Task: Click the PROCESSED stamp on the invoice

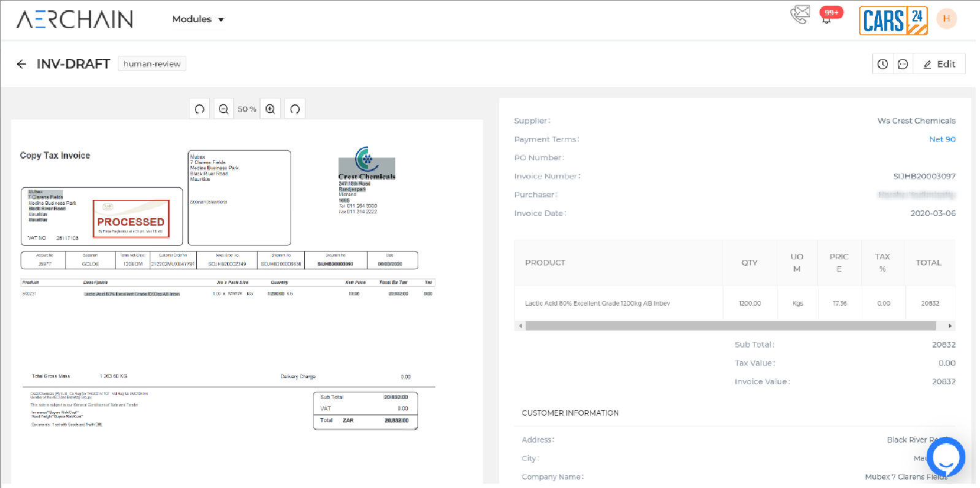Action: pyautogui.click(x=131, y=219)
